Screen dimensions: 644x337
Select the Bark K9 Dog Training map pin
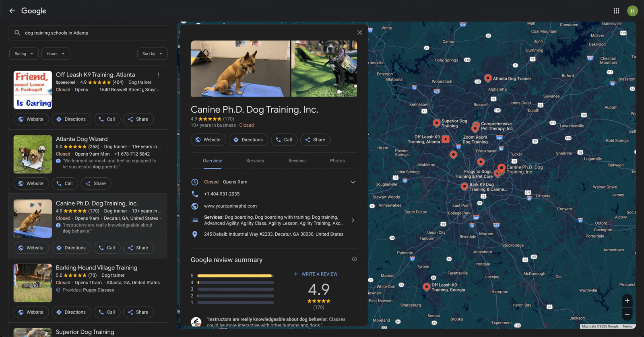[x=464, y=186]
